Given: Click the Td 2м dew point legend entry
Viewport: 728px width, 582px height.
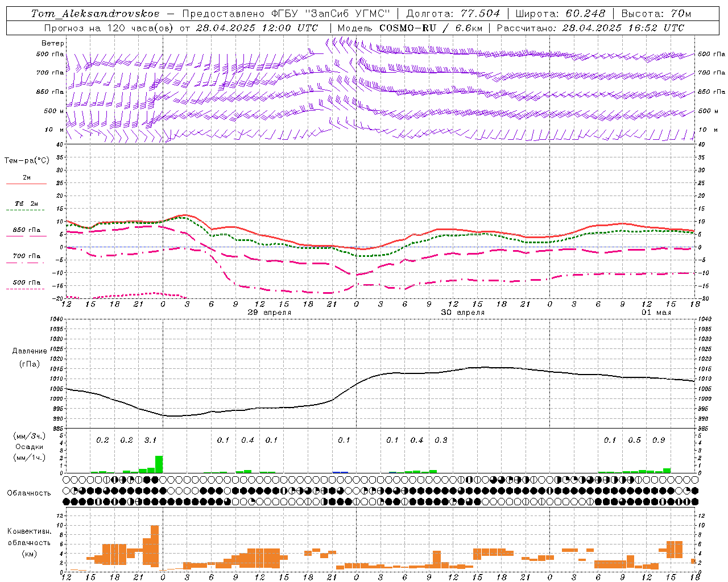Looking at the screenshot, I should (27, 203).
